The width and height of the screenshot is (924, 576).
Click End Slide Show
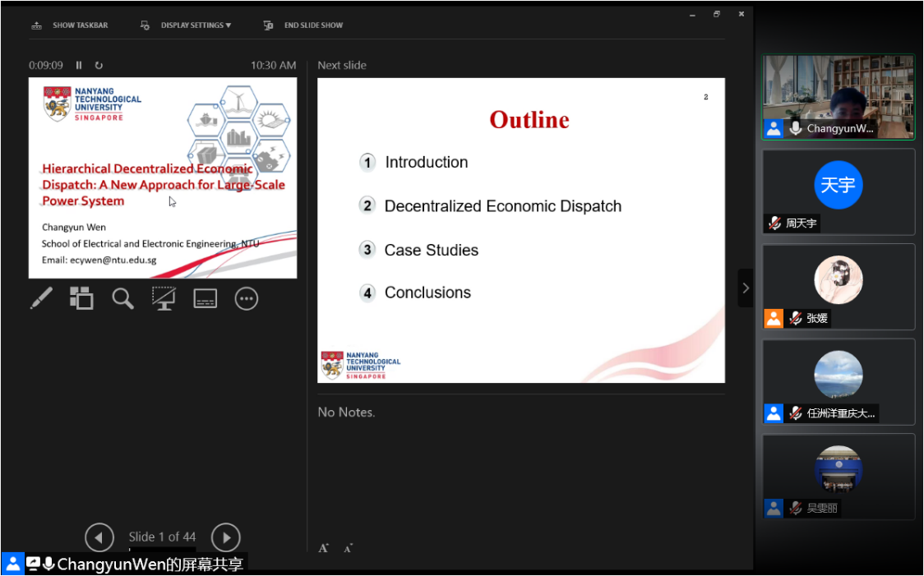point(304,25)
